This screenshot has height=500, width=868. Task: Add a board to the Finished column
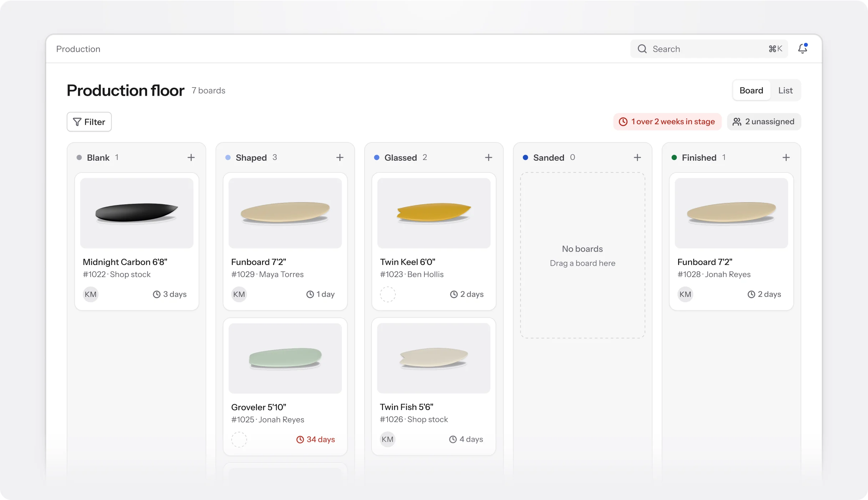coord(786,157)
